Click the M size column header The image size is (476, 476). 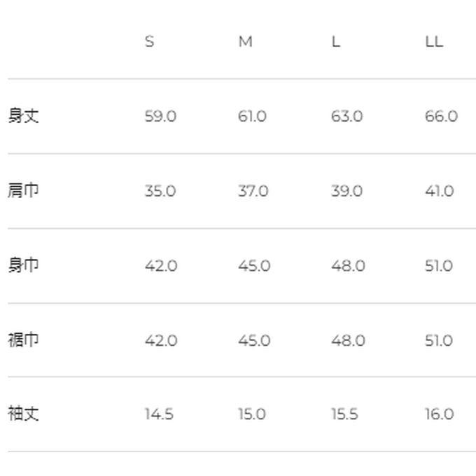245,42
